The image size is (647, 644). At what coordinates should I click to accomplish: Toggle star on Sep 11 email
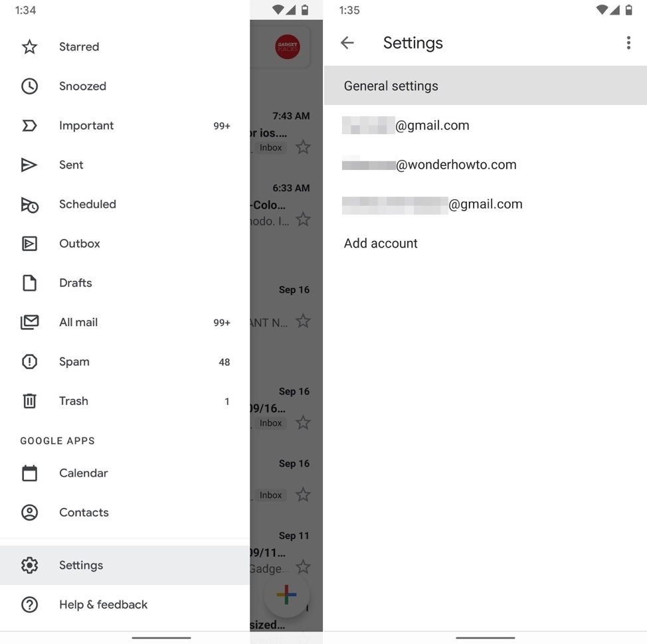tap(303, 566)
